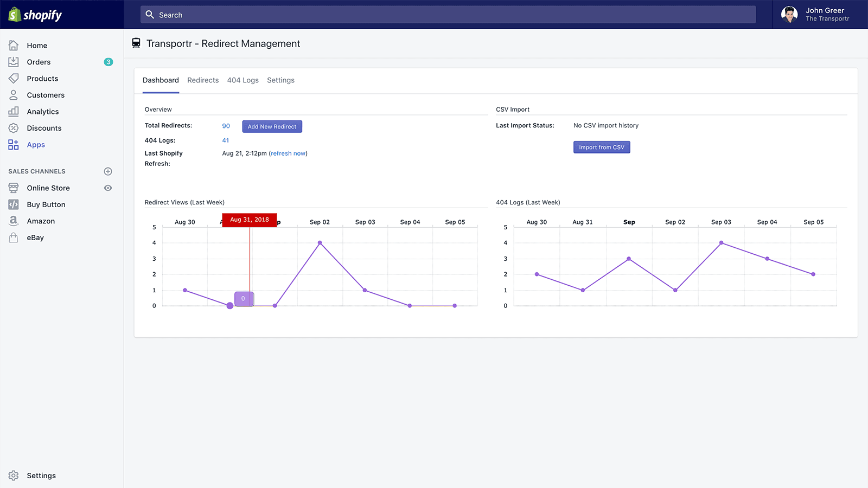The image size is (868, 488).
Task: Click the Analytics bar chart icon
Action: 14,111
